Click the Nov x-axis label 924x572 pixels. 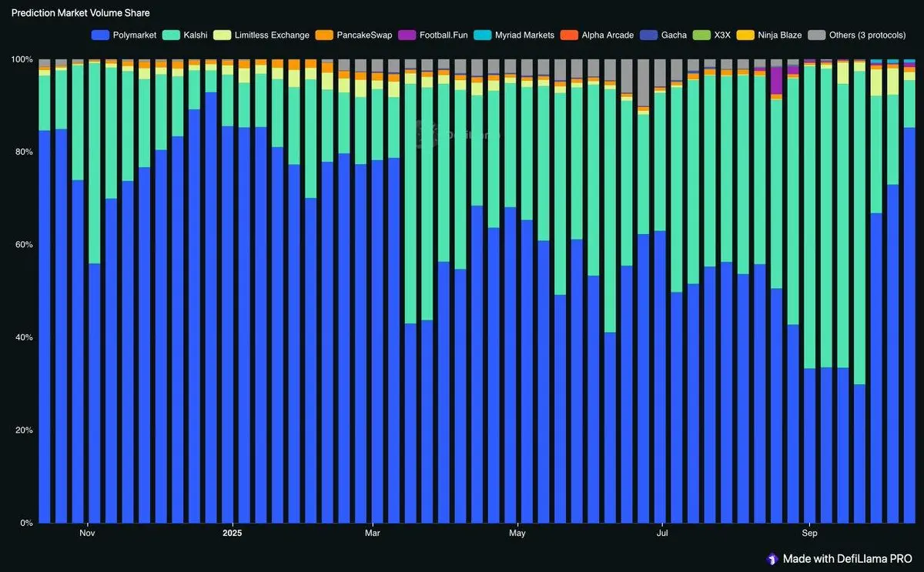87,533
